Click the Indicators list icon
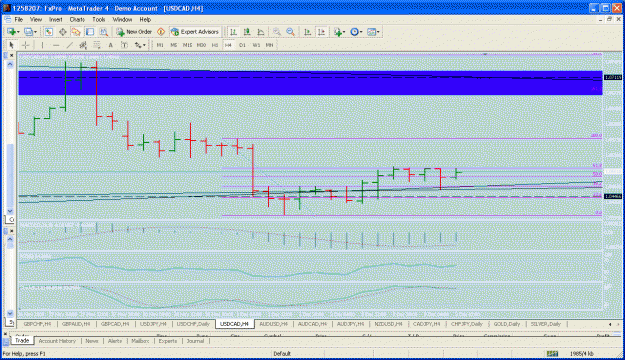 point(338,32)
